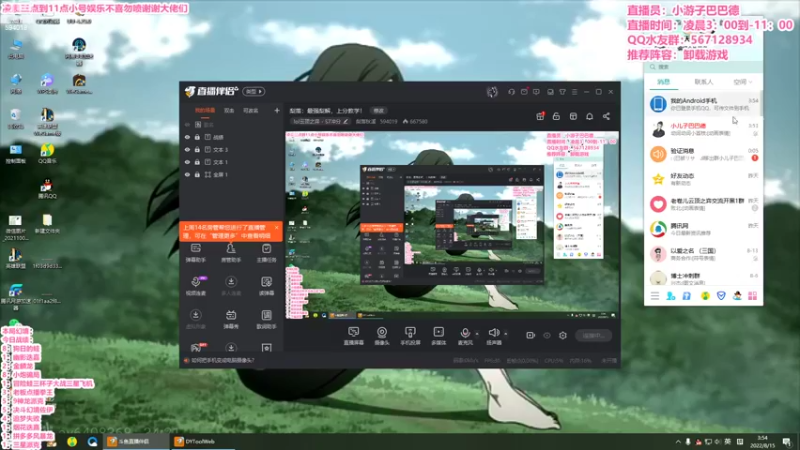
Task: Add a 手机投屏 phone mirroring source
Action: [410, 336]
